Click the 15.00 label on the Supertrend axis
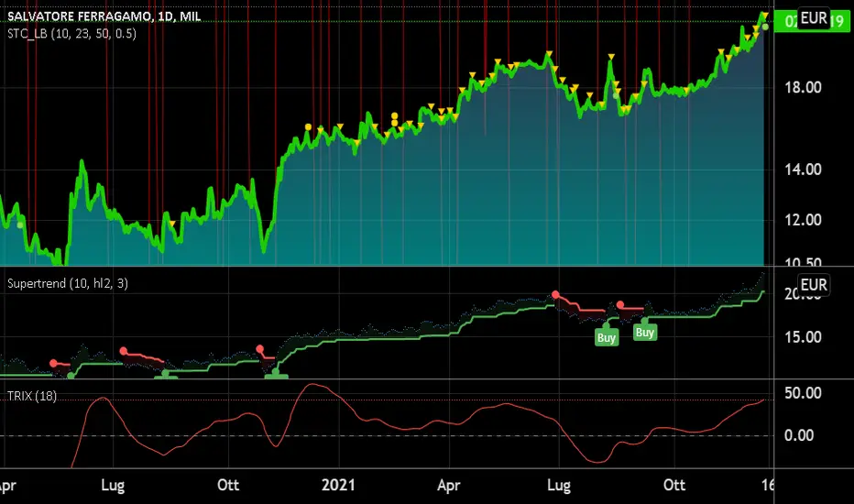Viewport: 854px width, 504px height. [803, 337]
